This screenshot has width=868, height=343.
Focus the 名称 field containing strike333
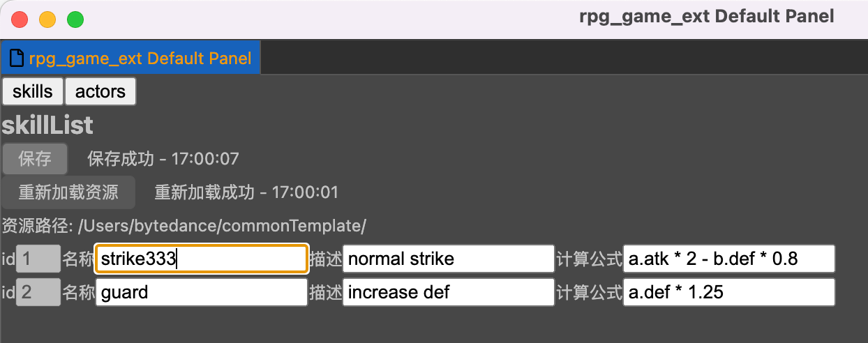coord(202,259)
